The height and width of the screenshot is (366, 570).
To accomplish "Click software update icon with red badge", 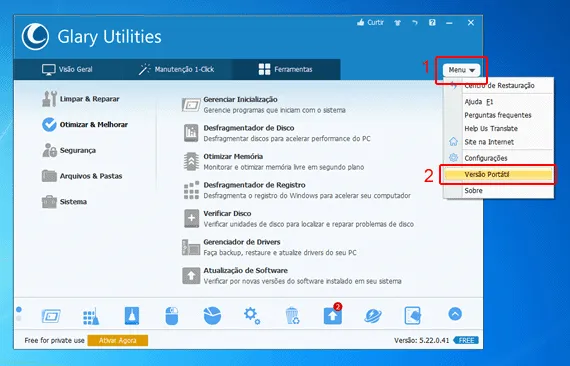I will tap(333, 314).
